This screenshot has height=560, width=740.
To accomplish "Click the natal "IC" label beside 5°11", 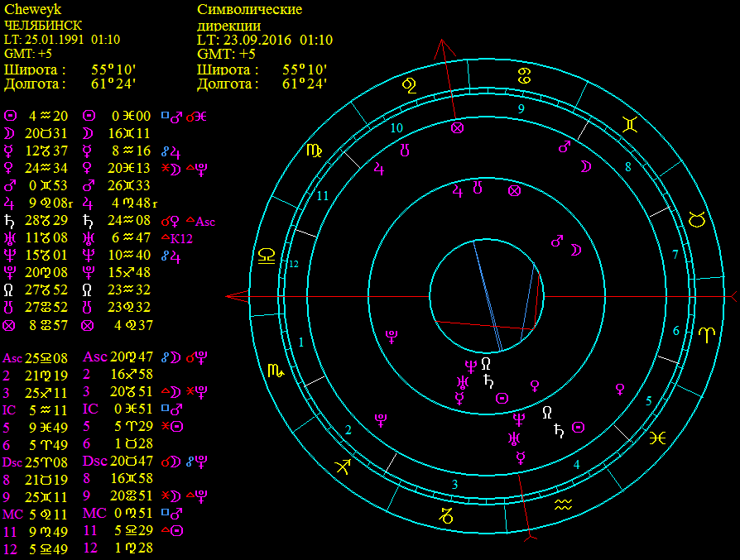I will tap(9, 410).
